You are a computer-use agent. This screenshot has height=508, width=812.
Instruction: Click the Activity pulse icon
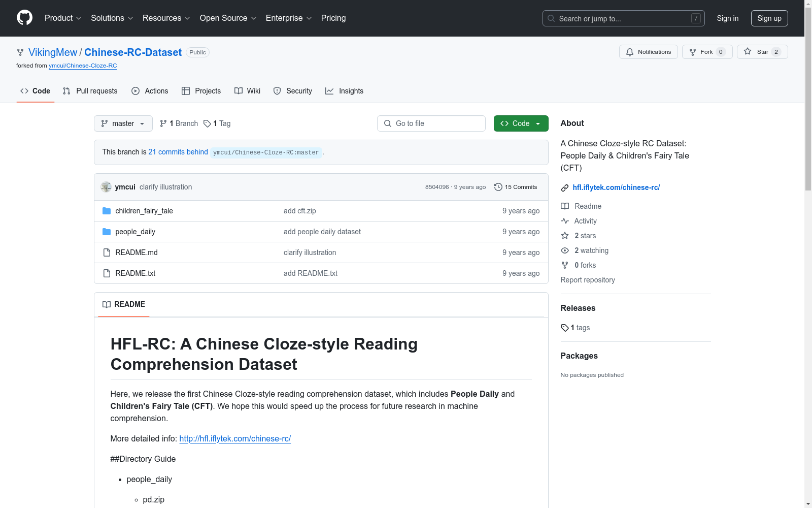pos(565,221)
